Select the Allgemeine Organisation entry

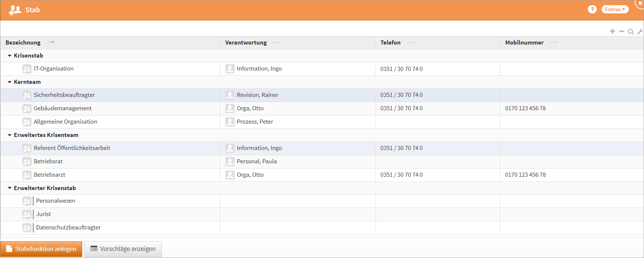65,122
